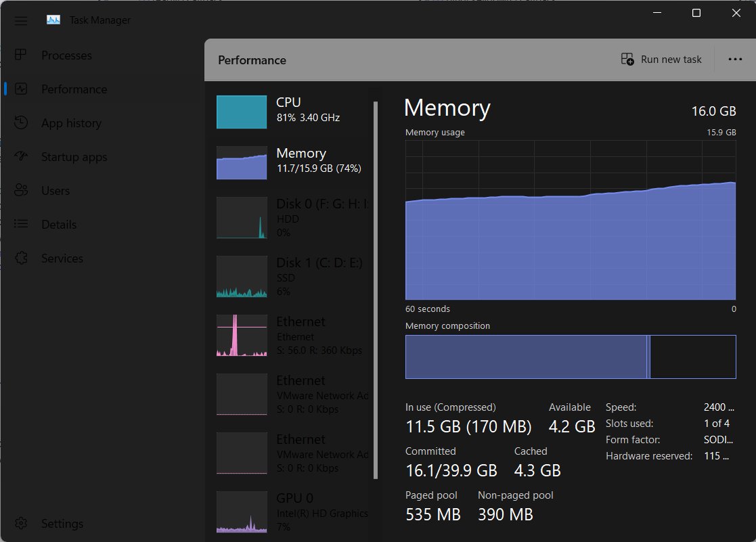
Task: Click the Hardware reserved 115 value
Action: (716, 456)
